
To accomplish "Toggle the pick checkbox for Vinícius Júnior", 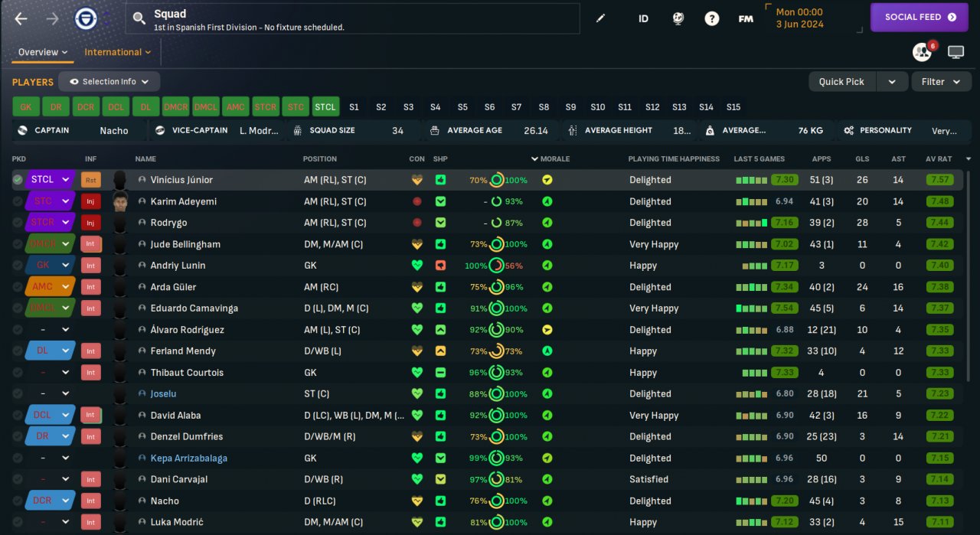I will [x=18, y=180].
